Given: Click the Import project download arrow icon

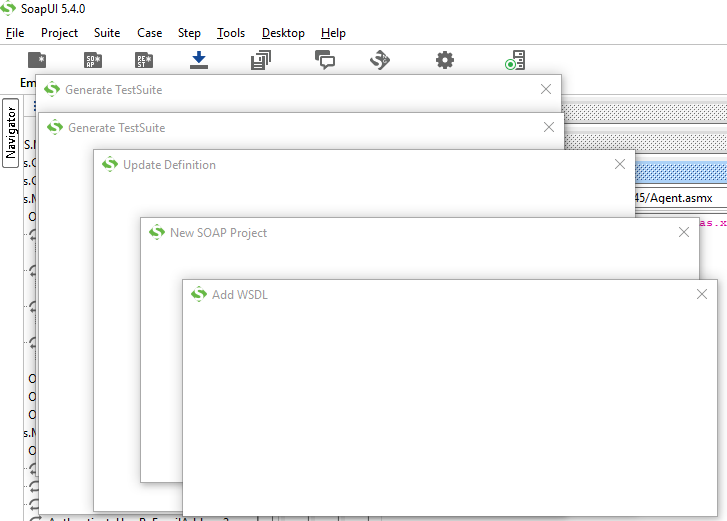Looking at the screenshot, I should pos(199,60).
